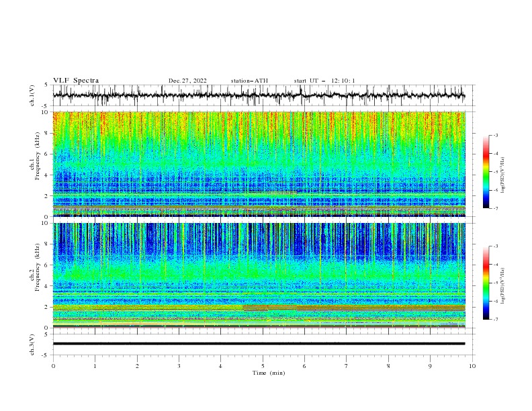This screenshot has width=532, height=411.
Task: Click time axis tick label '6'
Action: pyautogui.click(x=305, y=366)
